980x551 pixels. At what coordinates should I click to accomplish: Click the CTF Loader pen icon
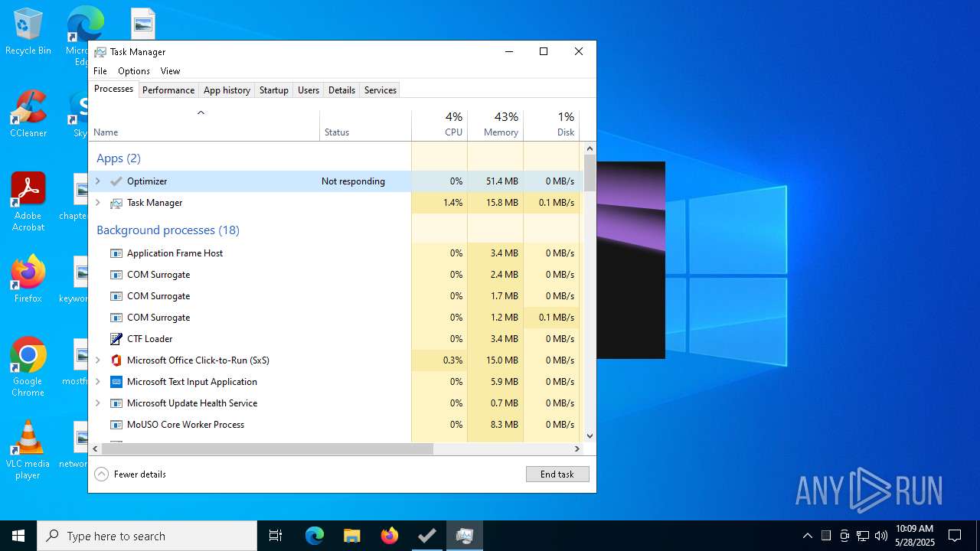(116, 339)
